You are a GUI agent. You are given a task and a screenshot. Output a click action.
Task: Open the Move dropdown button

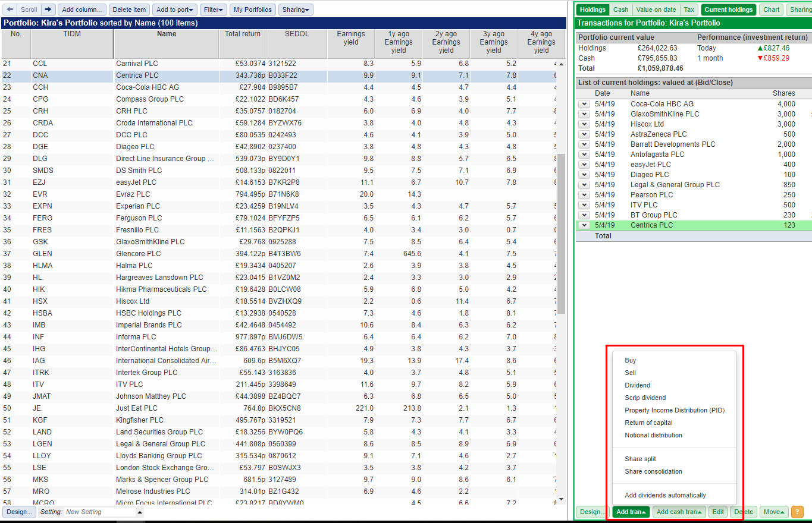tap(774, 512)
